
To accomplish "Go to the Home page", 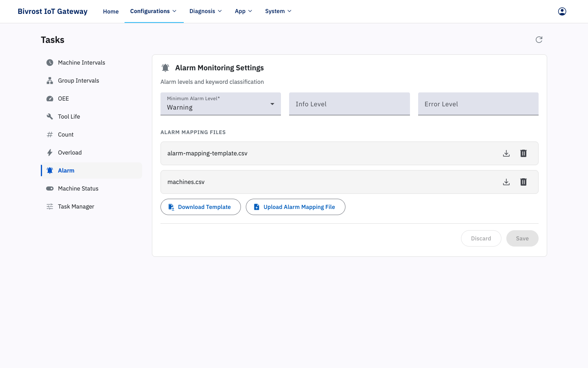I will pyautogui.click(x=111, y=11).
